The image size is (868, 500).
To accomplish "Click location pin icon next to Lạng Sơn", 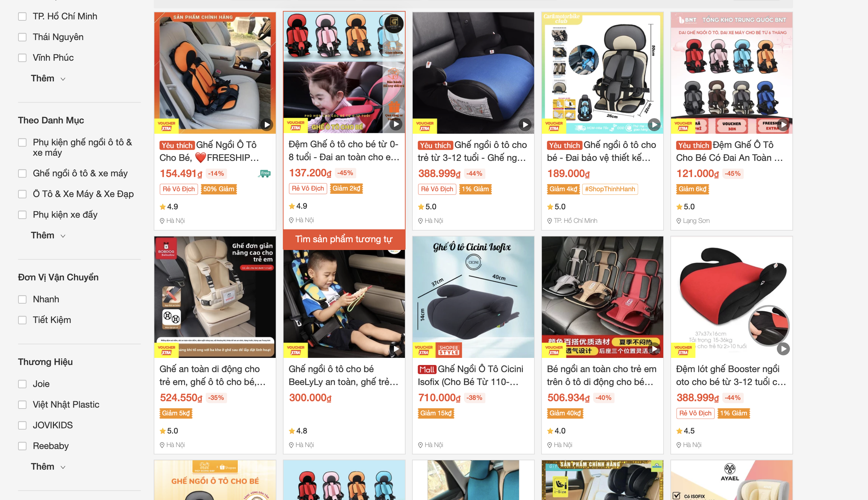I will [x=678, y=221].
